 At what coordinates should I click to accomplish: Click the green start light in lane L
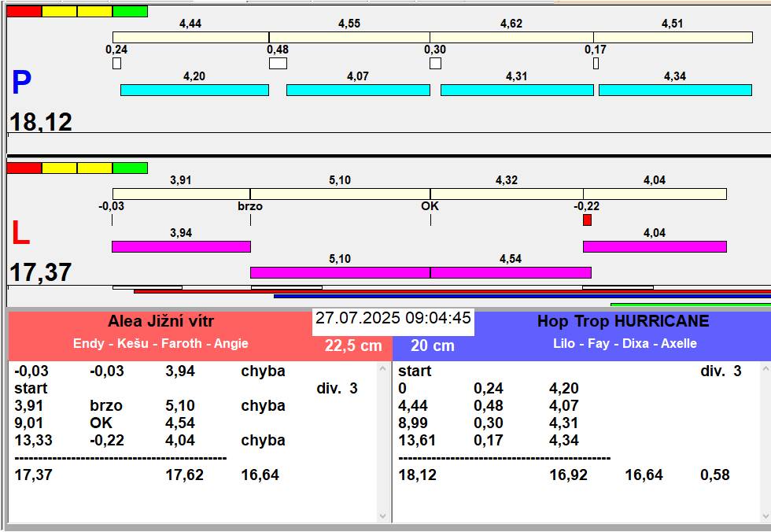coord(131,168)
